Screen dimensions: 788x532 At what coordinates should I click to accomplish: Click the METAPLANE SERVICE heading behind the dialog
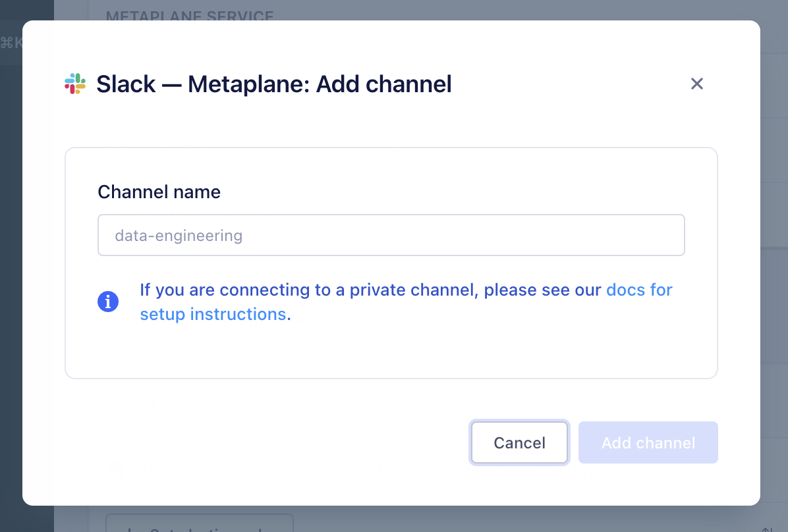(x=190, y=13)
